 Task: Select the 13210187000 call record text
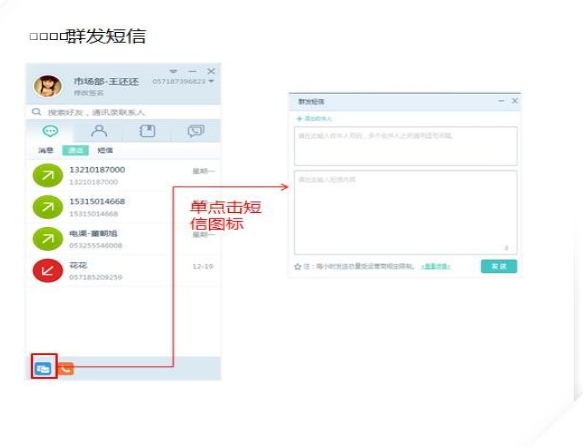coord(97,170)
